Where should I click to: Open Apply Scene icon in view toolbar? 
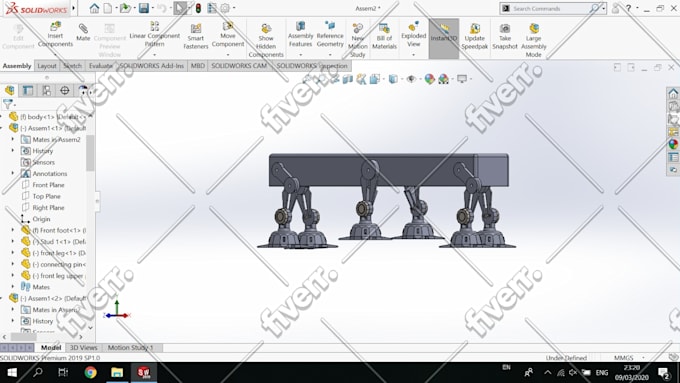[443, 79]
